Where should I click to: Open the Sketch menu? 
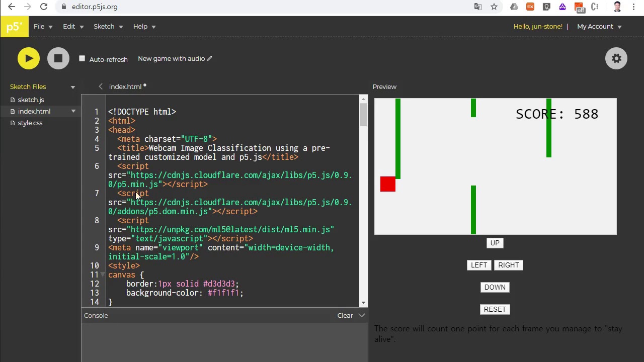tap(108, 27)
